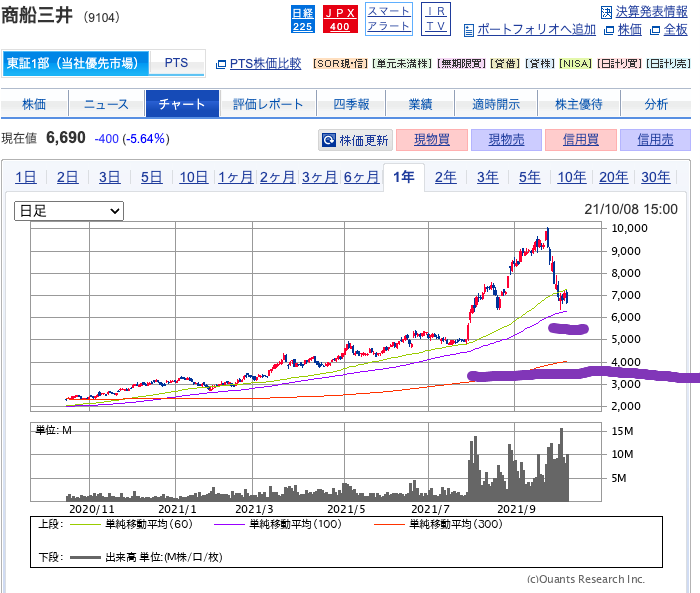
Task: Click the PTS株価比較 window icon
Action: tap(221, 65)
